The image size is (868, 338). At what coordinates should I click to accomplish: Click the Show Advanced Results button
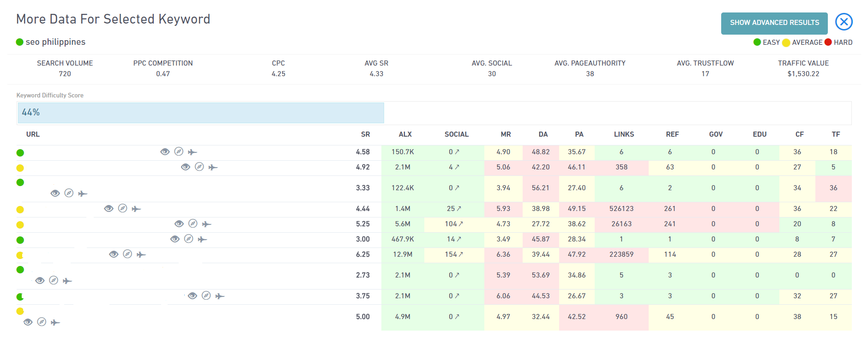[774, 23]
